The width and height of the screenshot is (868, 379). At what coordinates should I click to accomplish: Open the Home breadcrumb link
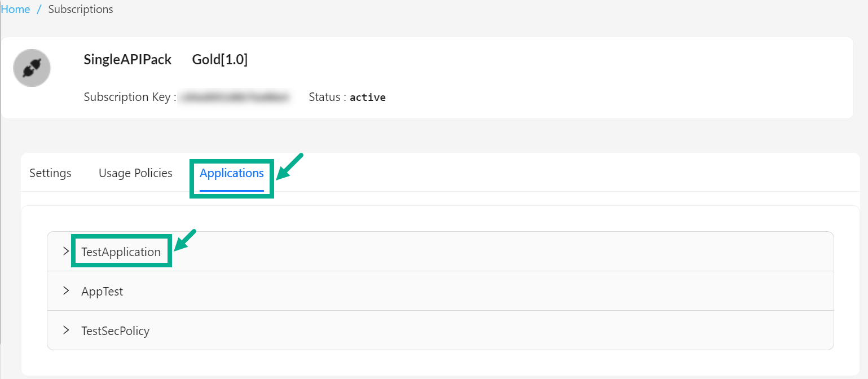click(x=15, y=9)
